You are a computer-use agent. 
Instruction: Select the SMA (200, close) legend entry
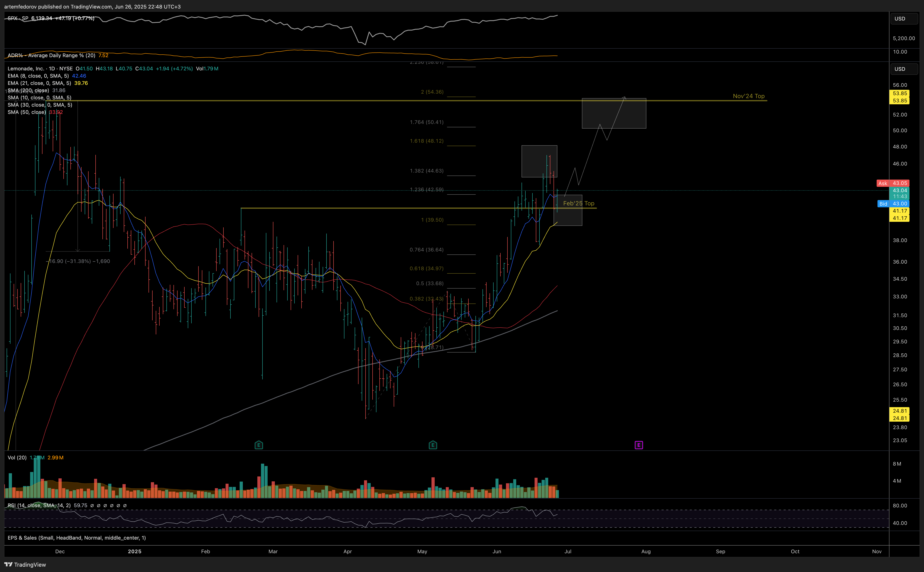click(28, 90)
